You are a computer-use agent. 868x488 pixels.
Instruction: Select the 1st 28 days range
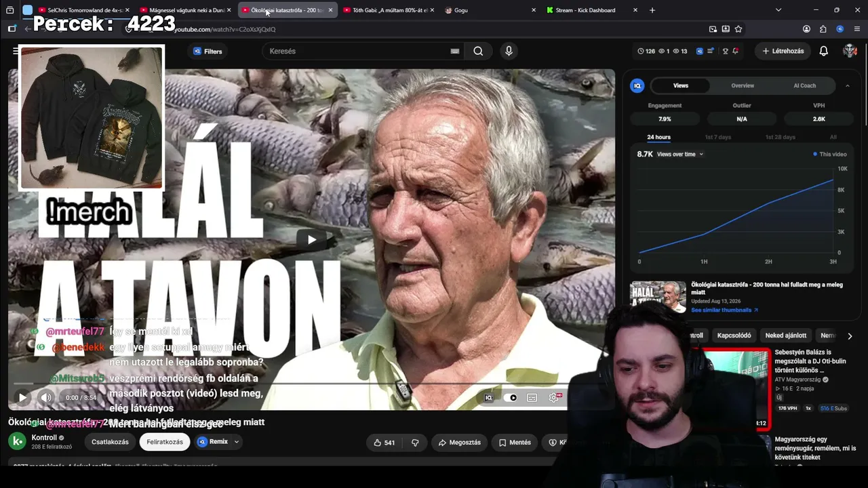pos(780,137)
